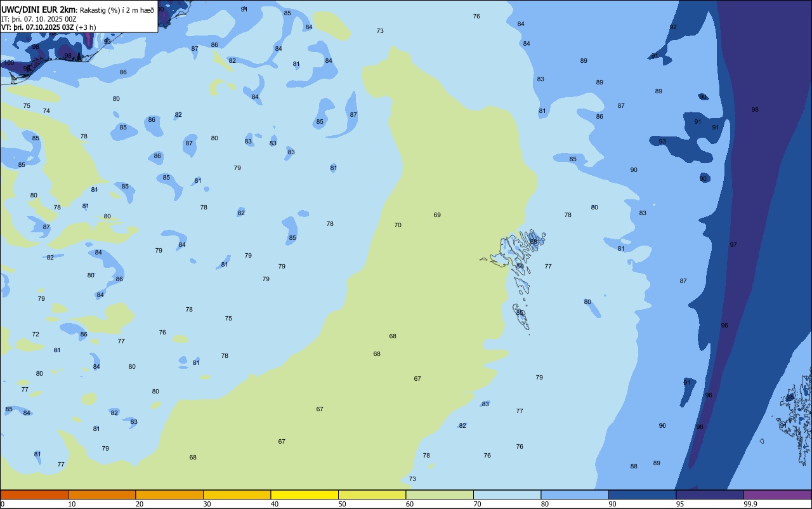Click the '0' legend tick label
This screenshot has height=509, width=812.
click(3, 504)
